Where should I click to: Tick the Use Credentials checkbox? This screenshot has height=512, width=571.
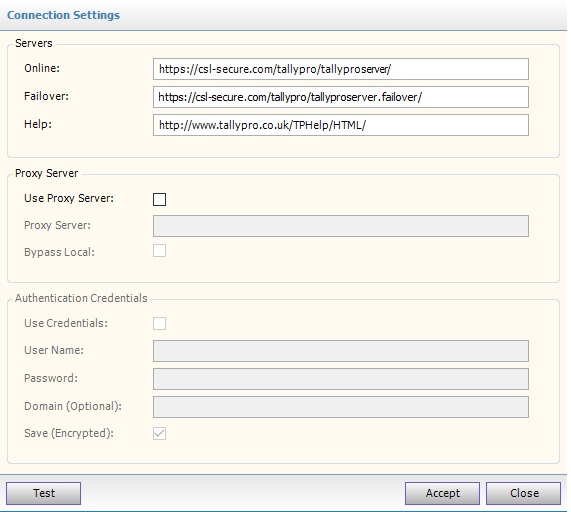click(160, 323)
